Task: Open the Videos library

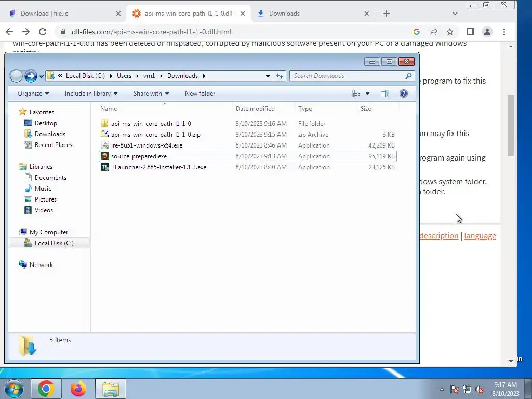Action: (x=44, y=210)
